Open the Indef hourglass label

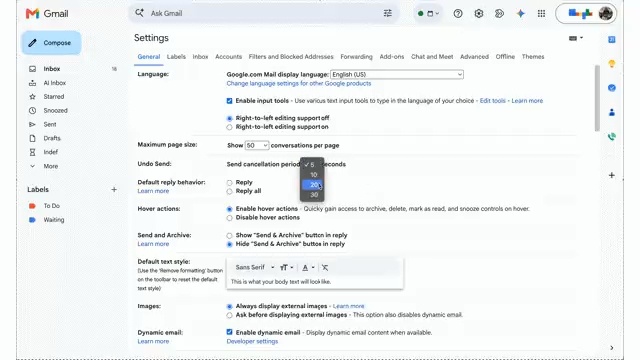click(32, 152)
